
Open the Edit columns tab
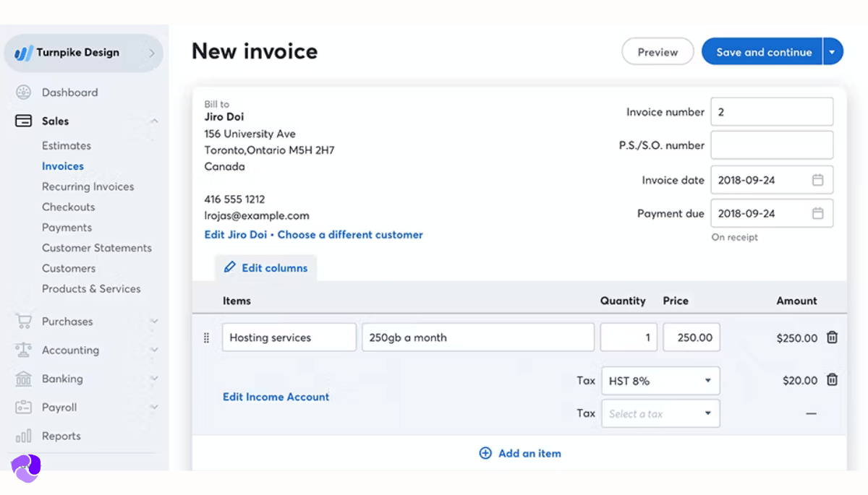click(266, 268)
